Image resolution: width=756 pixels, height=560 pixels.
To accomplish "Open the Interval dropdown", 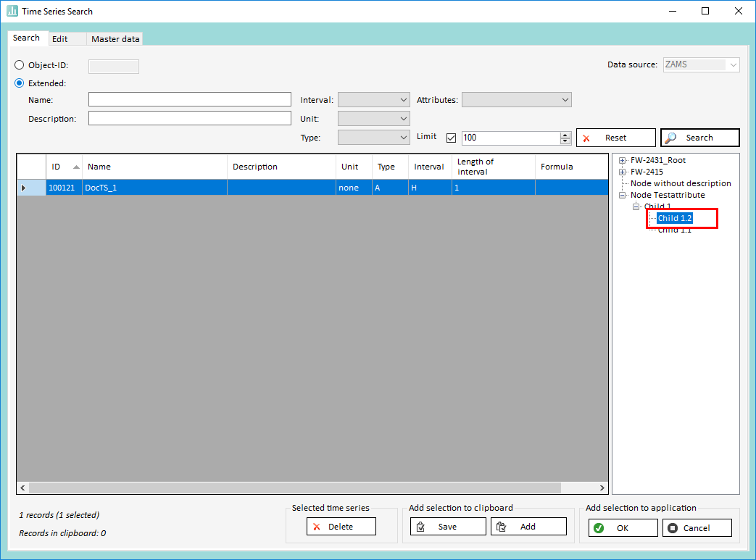I will point(374,100).
